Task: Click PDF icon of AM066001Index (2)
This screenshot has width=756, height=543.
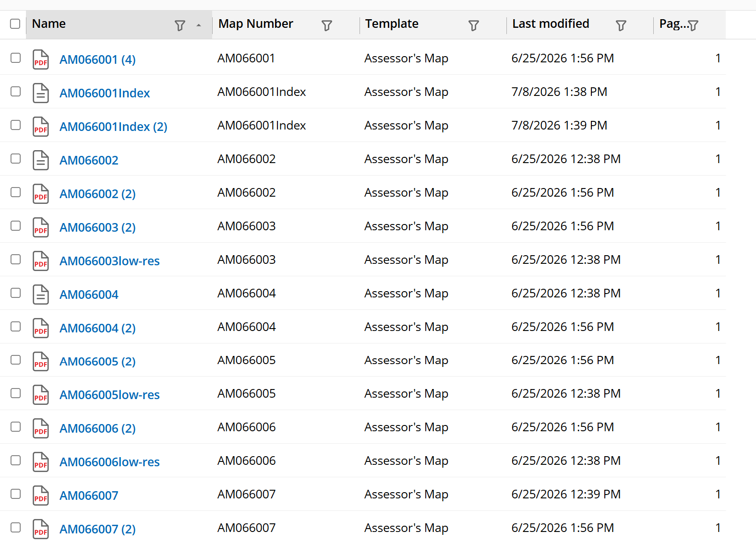Action: 41,127
